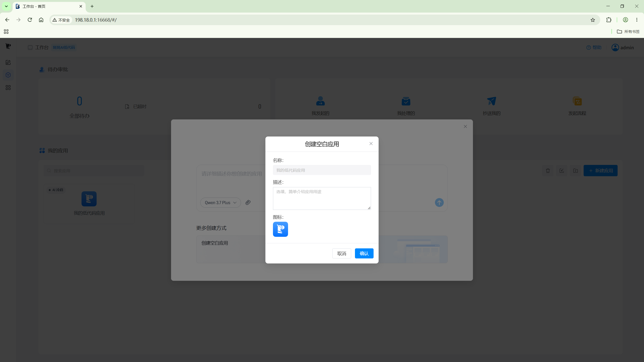
Task: Close the 创建空白应用 dialog with its X
Action: pos(371,144)
